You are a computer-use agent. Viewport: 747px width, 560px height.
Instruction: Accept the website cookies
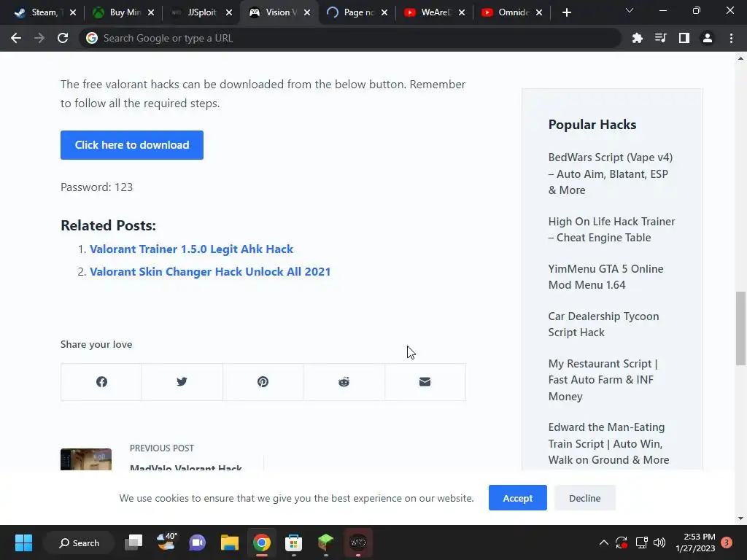click(x=518, y=497)
